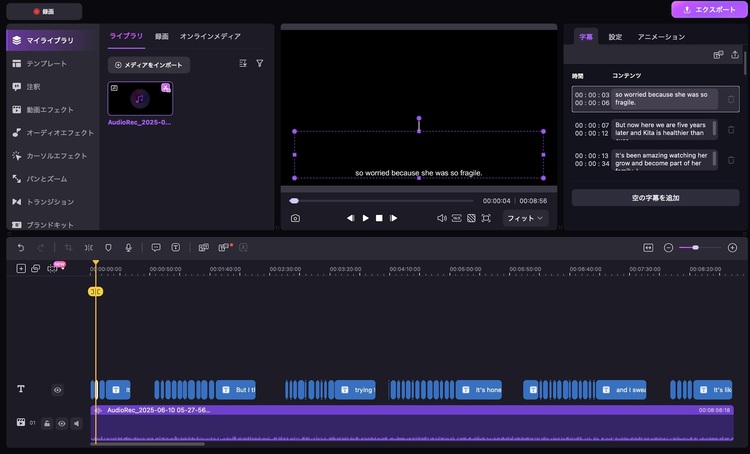Viewport: 750px width, 454px height.
Task: Select the 'trying' subtitle clip on timeline
Action: pos(355,390)
